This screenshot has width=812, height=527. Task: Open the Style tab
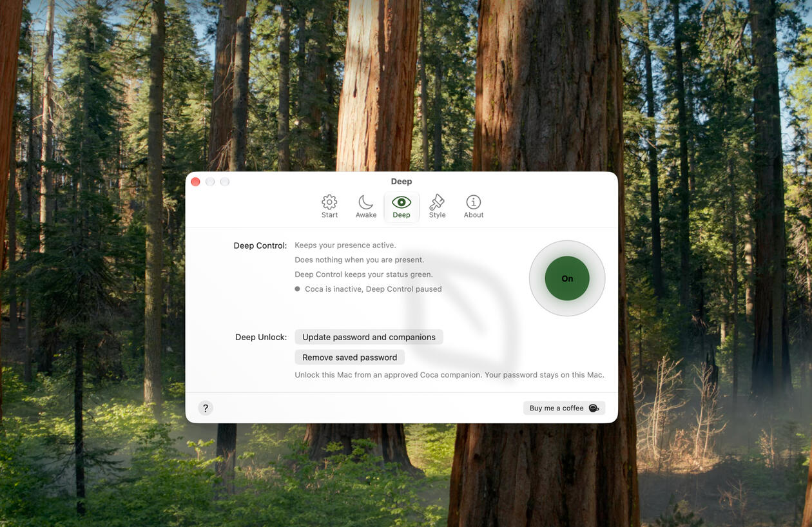[x=438, y=207]
